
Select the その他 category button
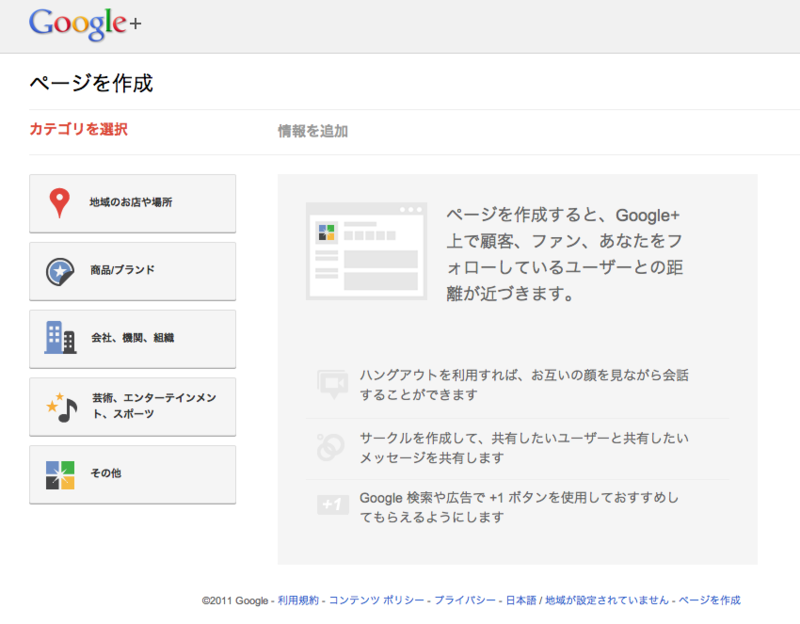132,475
